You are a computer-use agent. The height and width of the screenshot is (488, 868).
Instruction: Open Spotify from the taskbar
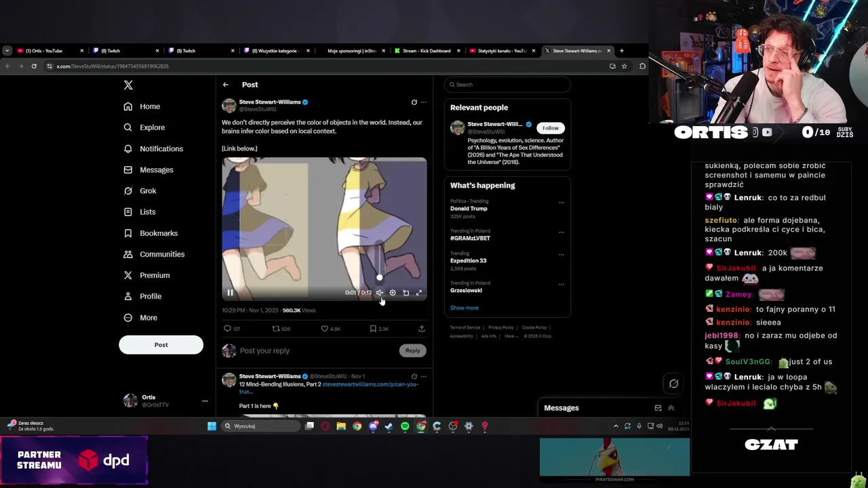click(x=405, y=426)
